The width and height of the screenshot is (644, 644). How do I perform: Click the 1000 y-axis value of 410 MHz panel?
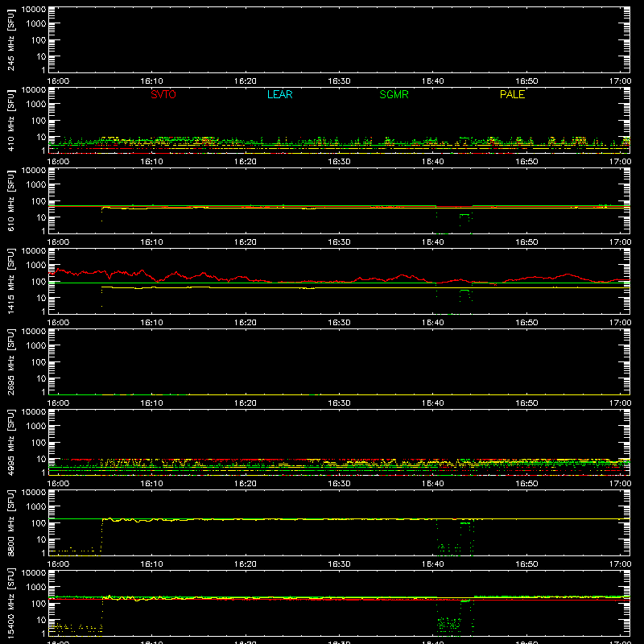(x=35, y=105)
